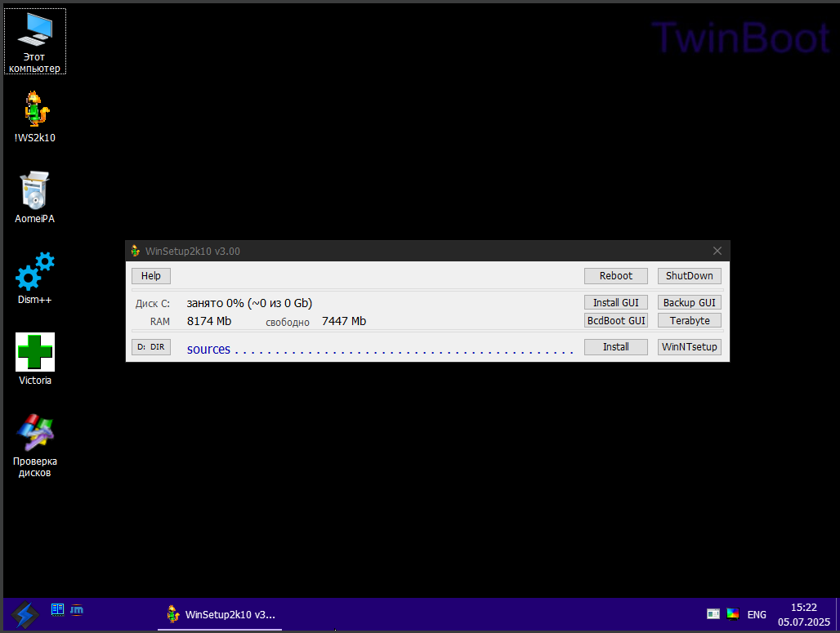Click the blue sources link text
Screen dimensions: 840x633
click(x=208, y=349)
